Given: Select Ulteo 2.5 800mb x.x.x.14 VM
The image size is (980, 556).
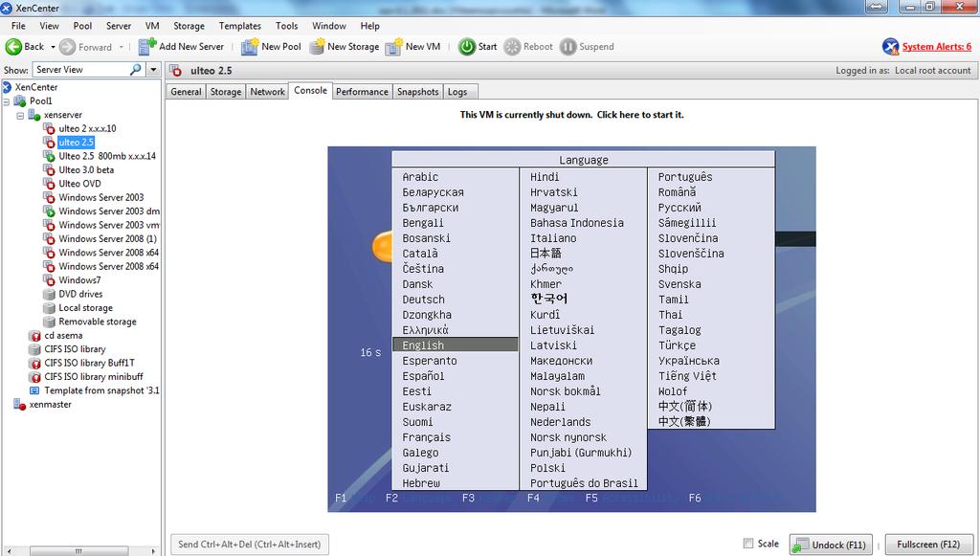Looking at the screenshot, I should (107, 156).
